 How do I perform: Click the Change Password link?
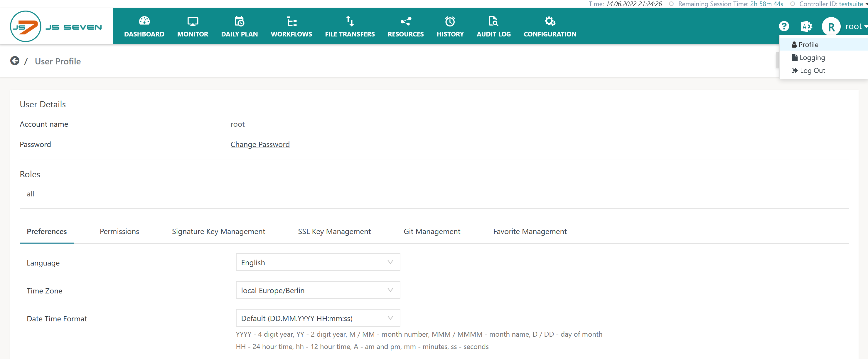(x=260, y=144)
